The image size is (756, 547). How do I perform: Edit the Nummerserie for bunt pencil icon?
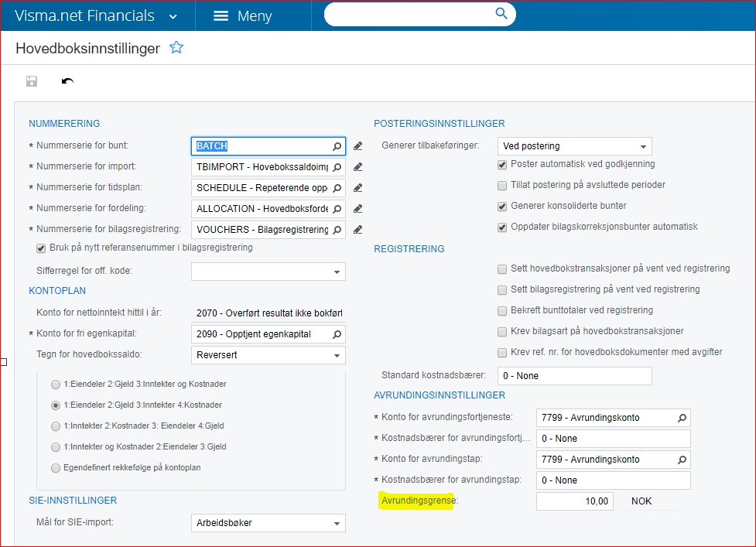click(x=357, y=146)
